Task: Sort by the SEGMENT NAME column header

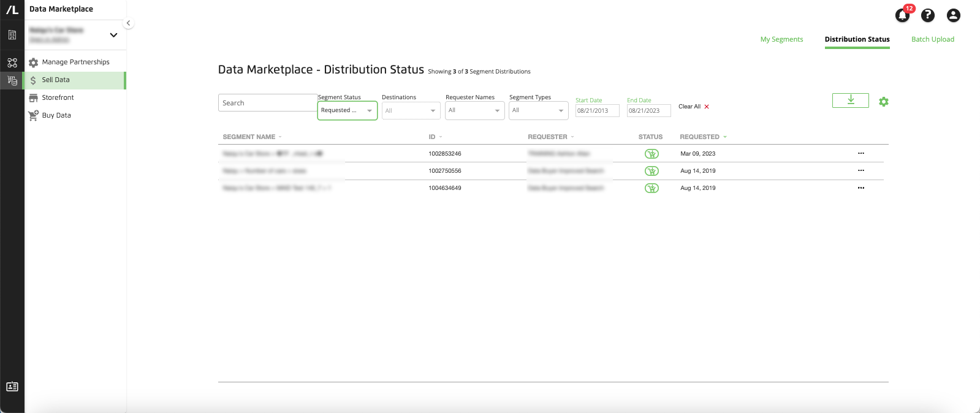Action: [252, 137]
